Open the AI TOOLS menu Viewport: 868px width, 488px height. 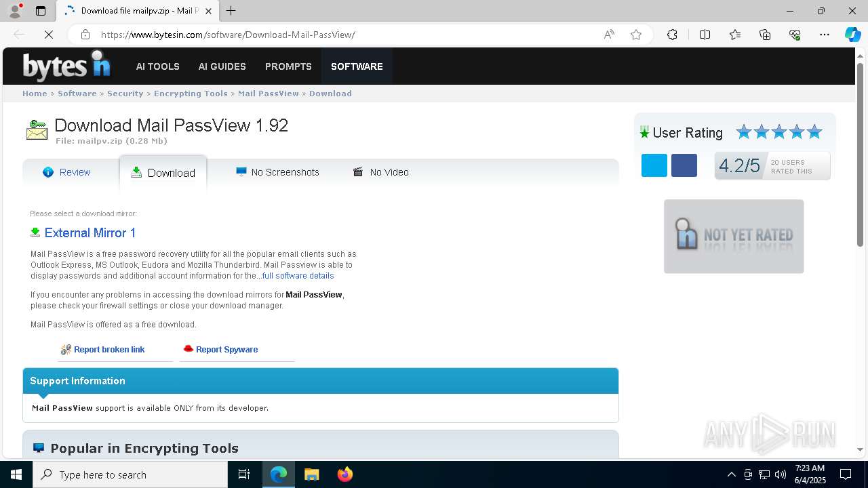click(x=157, y=66)
